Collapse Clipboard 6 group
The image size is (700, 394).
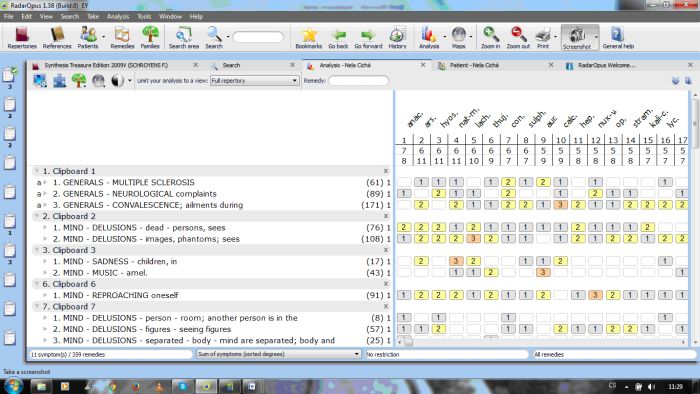(x=36, y=284)
